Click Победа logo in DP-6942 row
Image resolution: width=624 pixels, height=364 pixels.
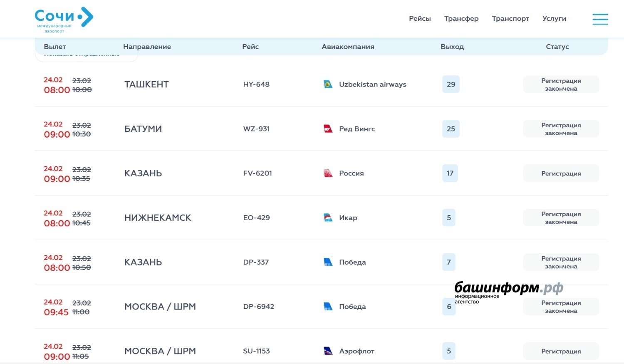click(328, 307)
